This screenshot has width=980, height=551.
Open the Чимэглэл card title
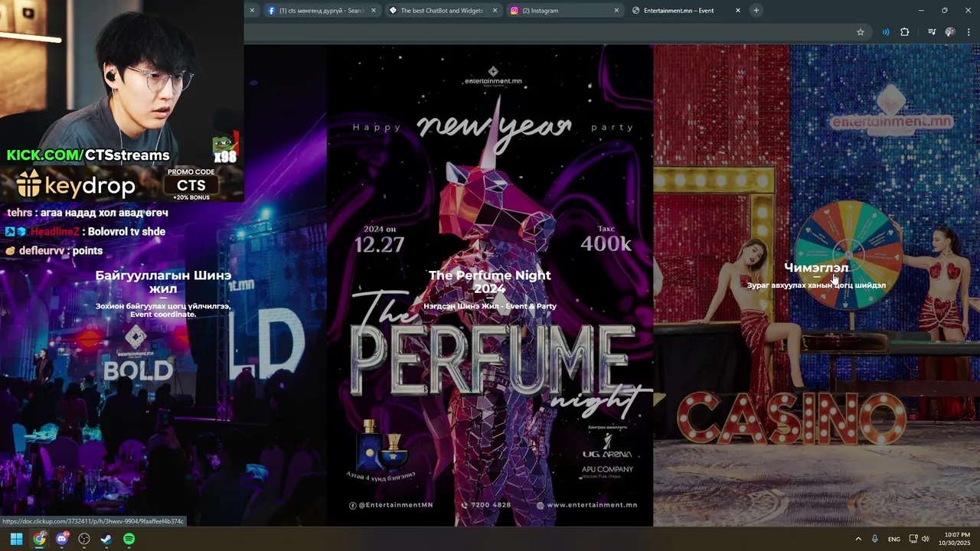(816, 268)
